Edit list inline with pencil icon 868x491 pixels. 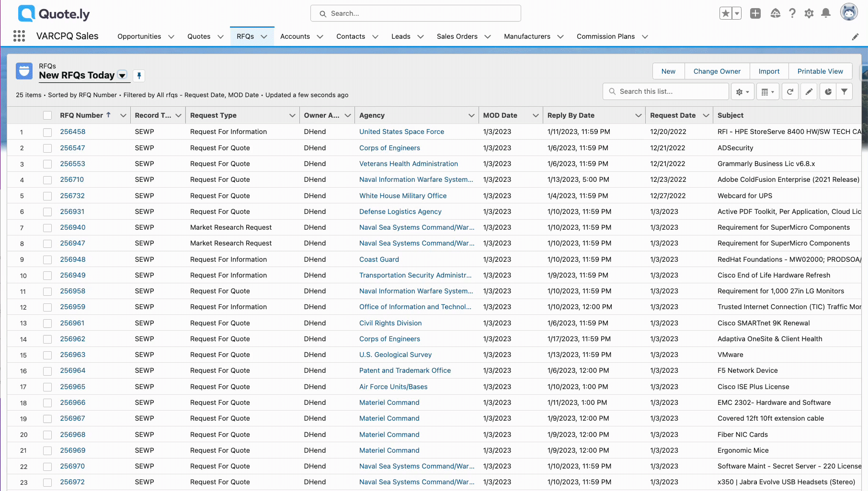809,91
